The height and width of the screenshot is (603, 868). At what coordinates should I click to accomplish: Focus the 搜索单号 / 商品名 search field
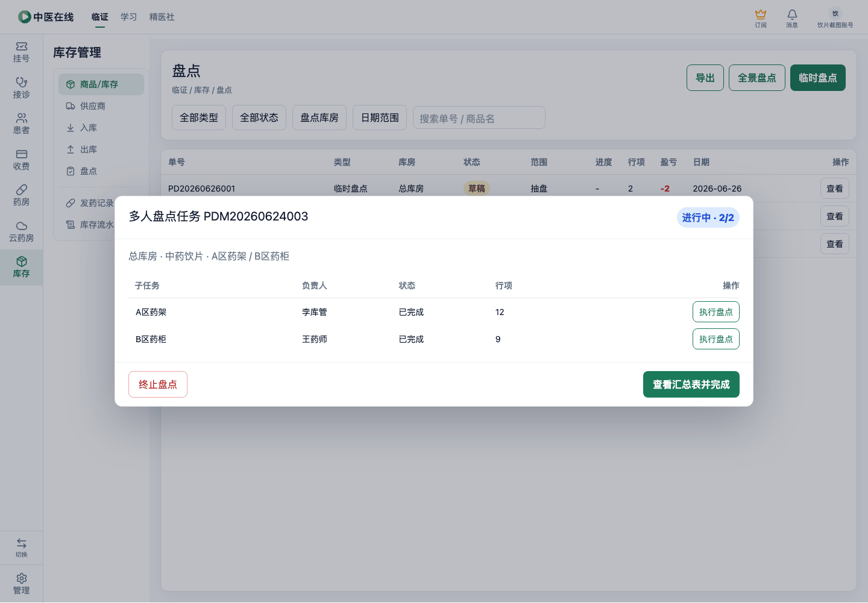coord(479,117)
